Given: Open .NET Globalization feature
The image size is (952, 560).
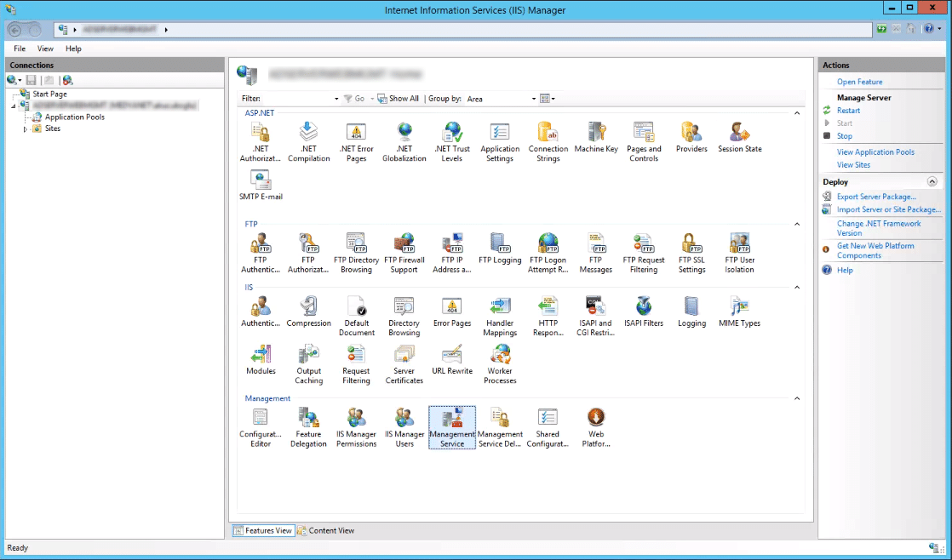Looking at the screenshot, I should tap(404, 142).
